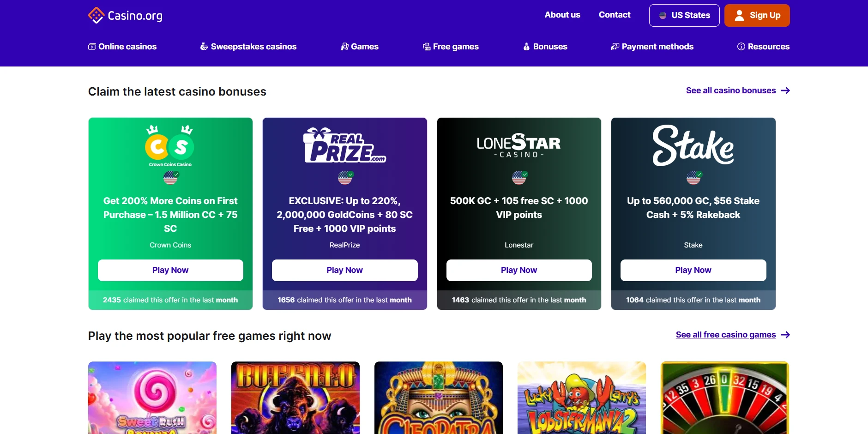This screenshot has width=868, height=434.
Task: Open the roulette wheel game thumbnail
Action: coord(724,398)
